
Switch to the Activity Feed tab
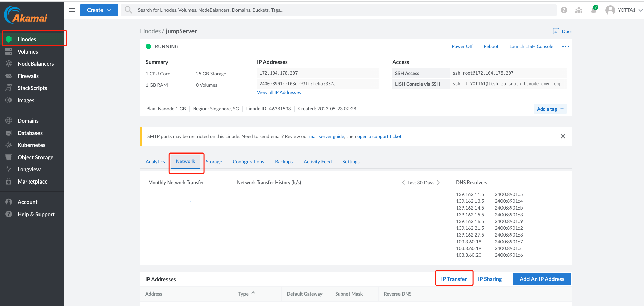pyautogui.click(x=317, y=162)
